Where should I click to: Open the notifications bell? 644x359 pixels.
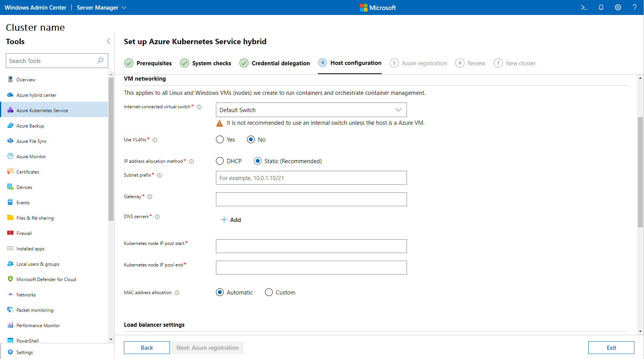(x=601, y=7)
